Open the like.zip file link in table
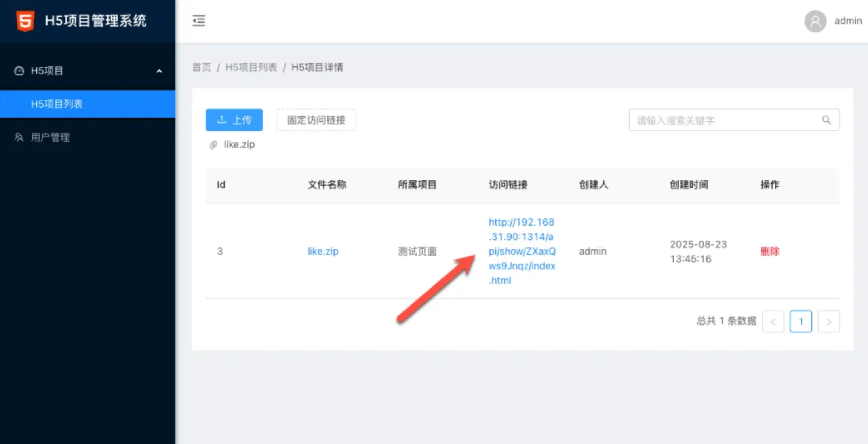 pyautogui.click(x=323, y=251)
